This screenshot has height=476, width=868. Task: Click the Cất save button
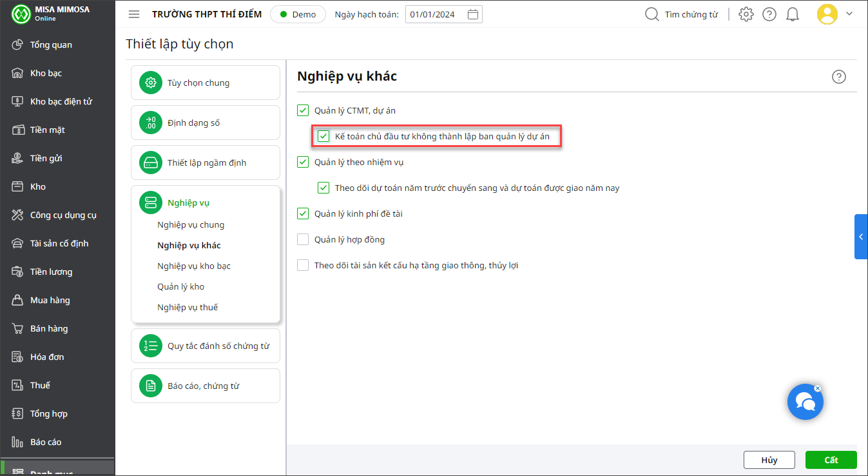(831, 460)
